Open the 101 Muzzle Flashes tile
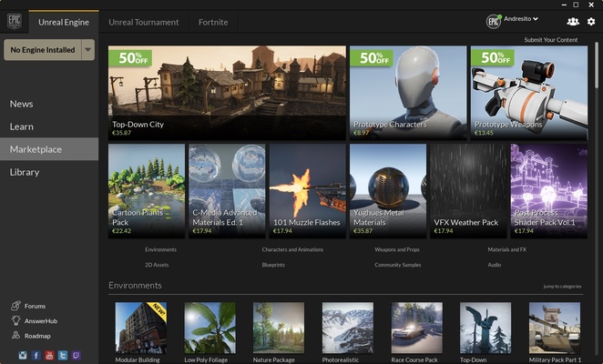The height and width of the screenshot is (364, 603). click(308, 191)
